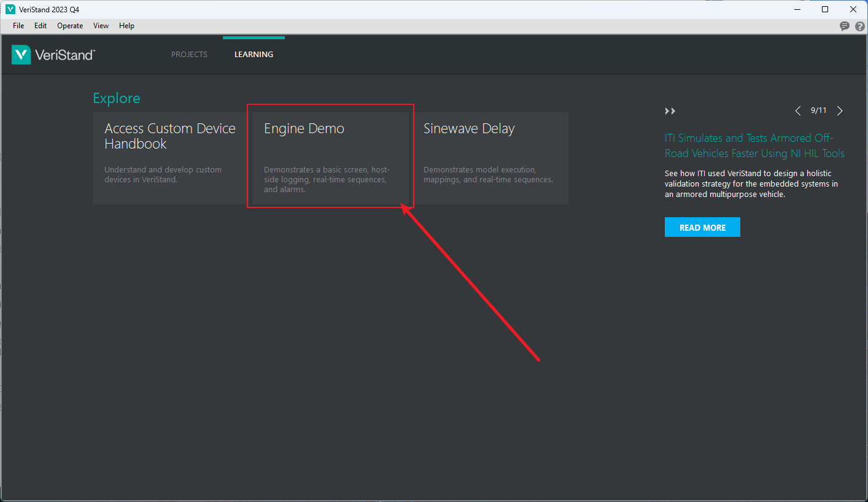Collapse news panel with double arrow icon
This screenshot has height=502, width=868.
click(x=670, y=111)
